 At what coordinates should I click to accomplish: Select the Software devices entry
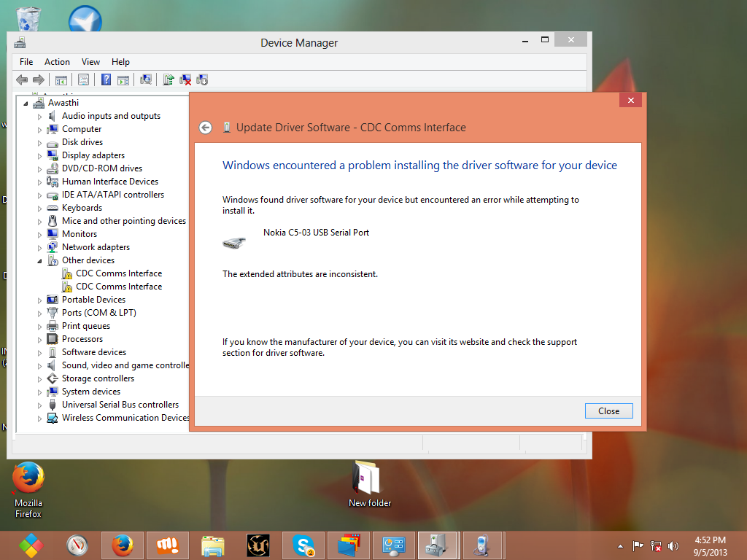94,352
